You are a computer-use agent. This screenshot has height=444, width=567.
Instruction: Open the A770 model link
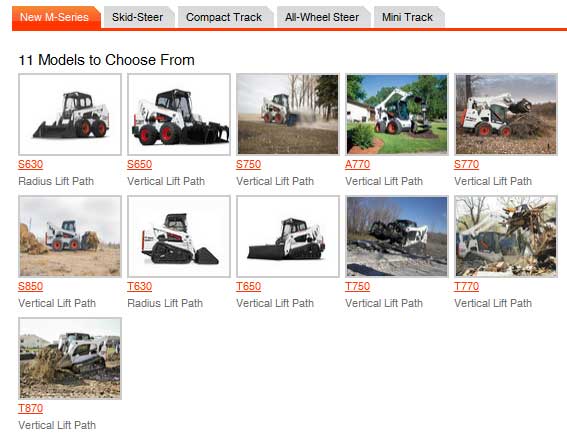pos(358,165)
